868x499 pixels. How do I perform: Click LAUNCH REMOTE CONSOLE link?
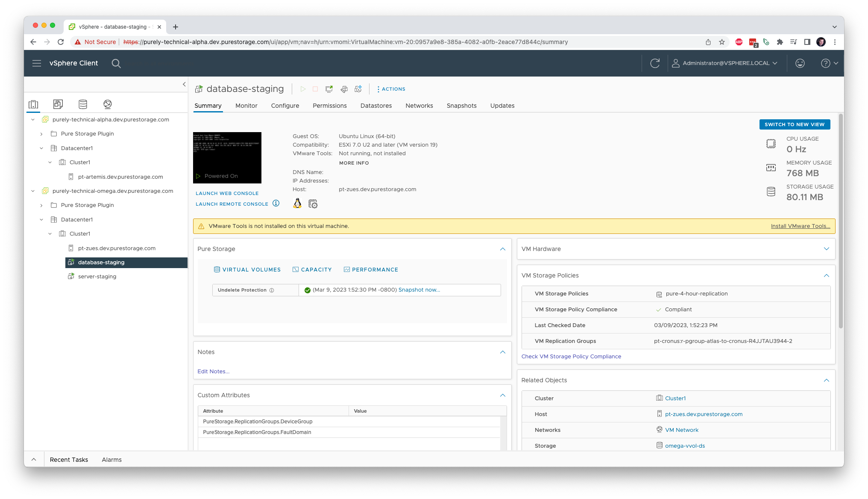click(x=232, y=204)
